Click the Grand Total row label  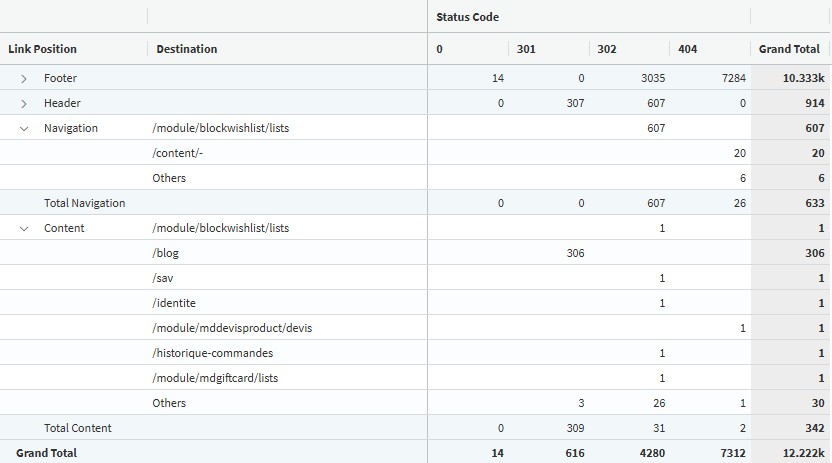pos(46,453)
